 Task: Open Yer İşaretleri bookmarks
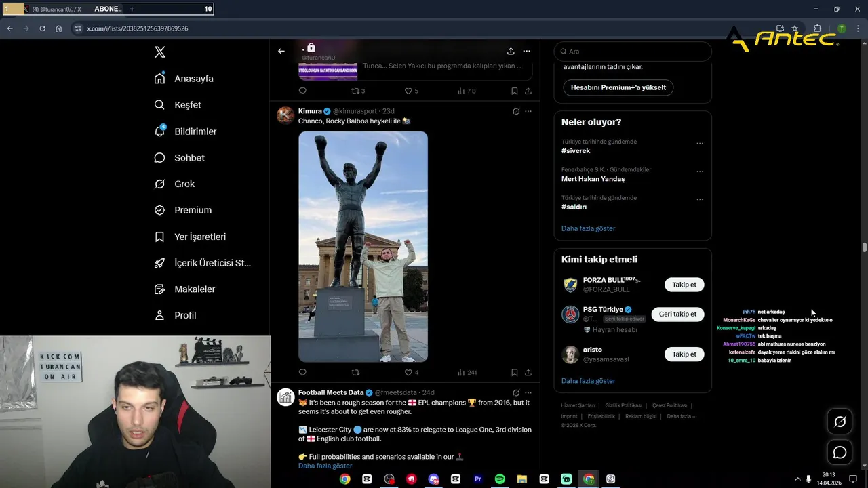pyautogui.click(x=190, y=237)
